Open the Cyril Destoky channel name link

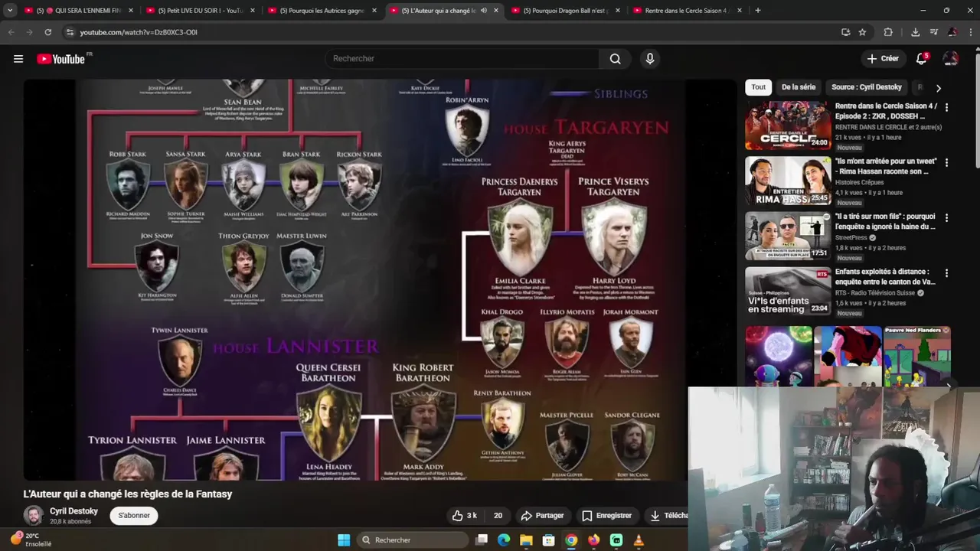[73, 511]
